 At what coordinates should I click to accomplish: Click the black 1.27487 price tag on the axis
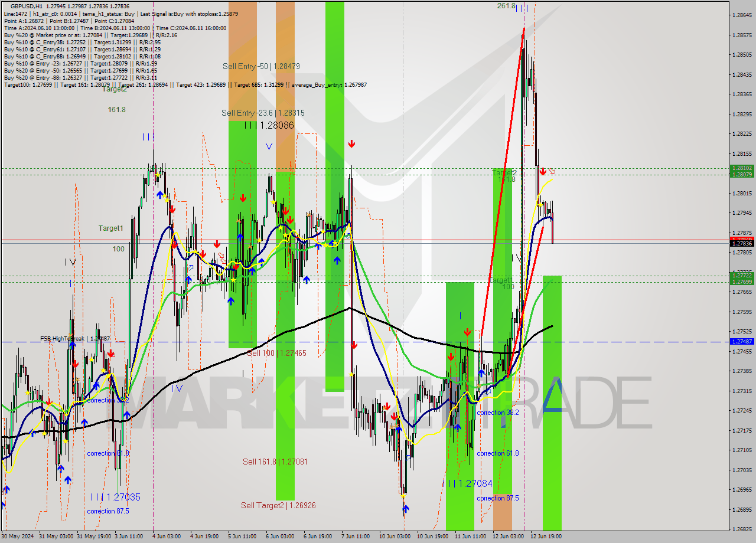742,341
